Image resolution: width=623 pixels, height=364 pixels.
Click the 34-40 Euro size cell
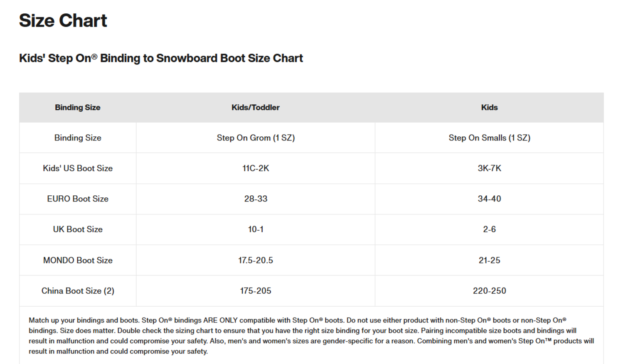coord(489,199)
